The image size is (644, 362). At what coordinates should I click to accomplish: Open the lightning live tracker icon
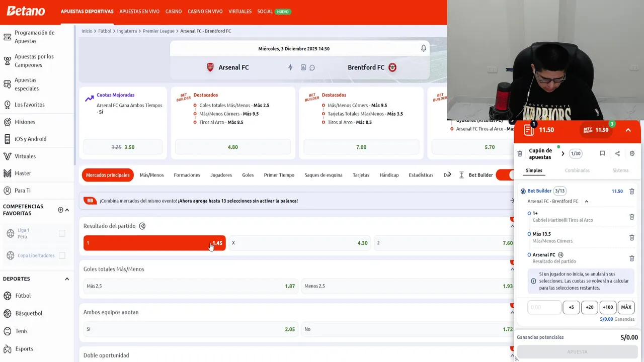click(290, 67)
